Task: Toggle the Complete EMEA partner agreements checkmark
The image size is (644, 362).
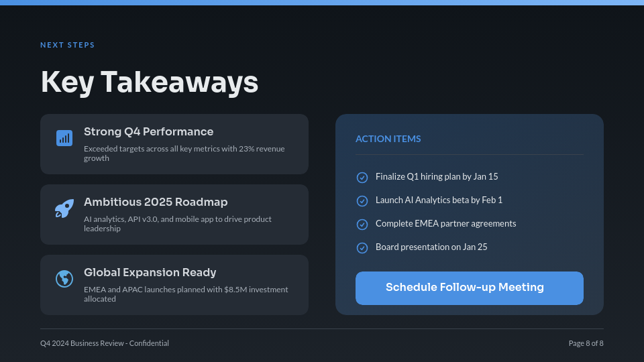Action: click(x=362, y=224)
